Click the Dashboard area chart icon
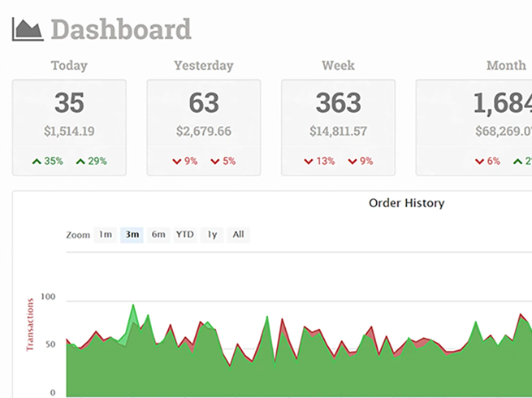 click(x=27, y=30)
